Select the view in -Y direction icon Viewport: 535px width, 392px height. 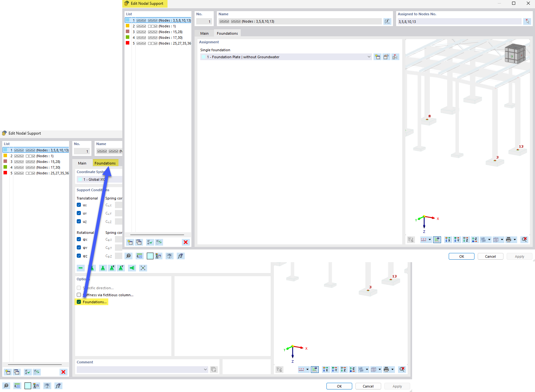(457, 240)
